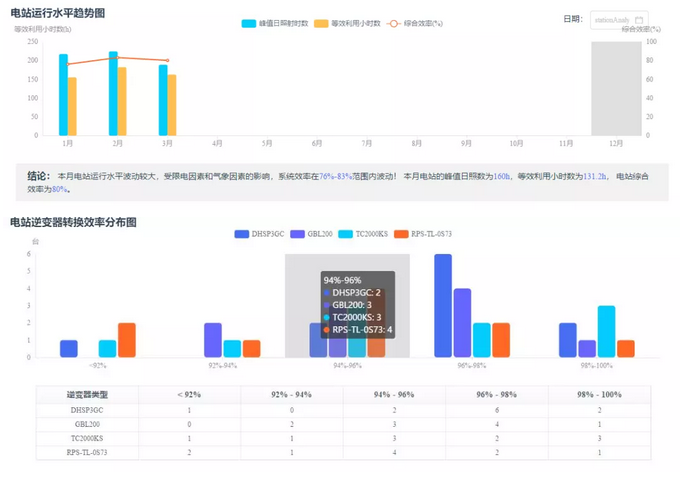
Task: Click the orange RPS-TL-0S73 bar under <92%
Action: pos(126,340)
